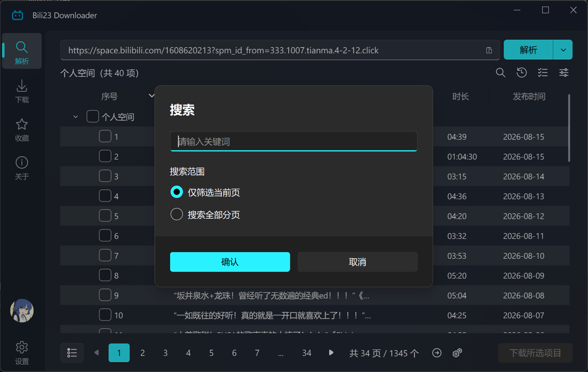
Task: Open the 关于 about page
Action: pyautogui.click(x=22, y=168)
